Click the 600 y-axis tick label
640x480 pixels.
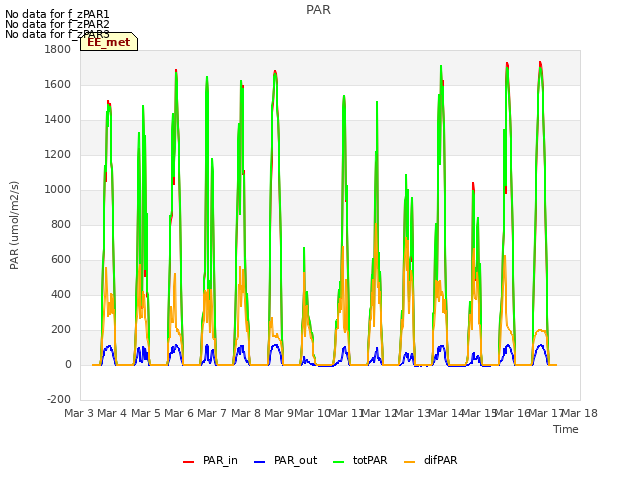coord(61,260)
